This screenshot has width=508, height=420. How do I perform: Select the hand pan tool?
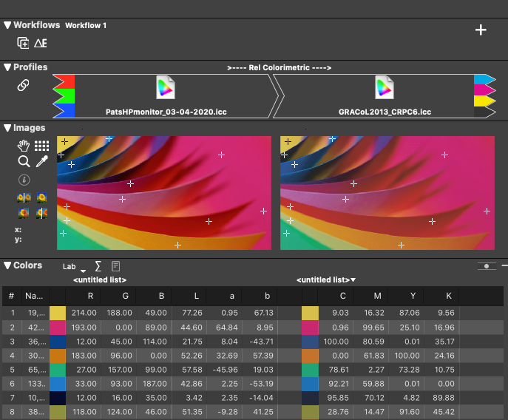[24, 146]
